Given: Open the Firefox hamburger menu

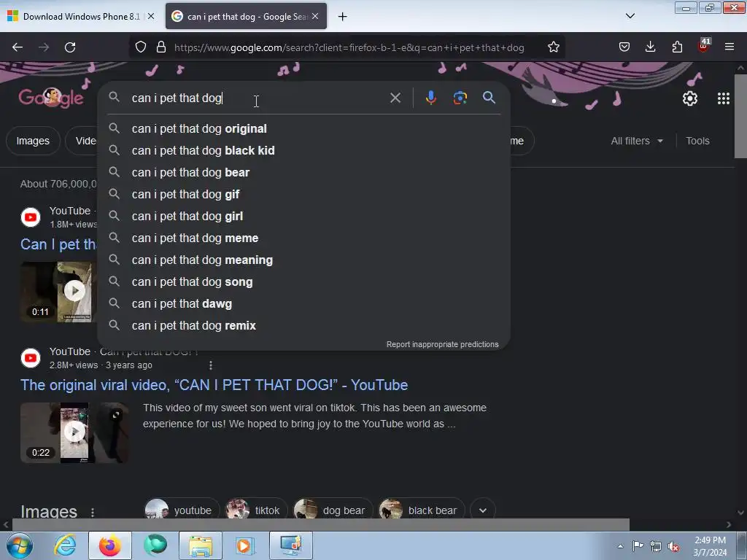Looking at the screenshot, I should 729,47.
